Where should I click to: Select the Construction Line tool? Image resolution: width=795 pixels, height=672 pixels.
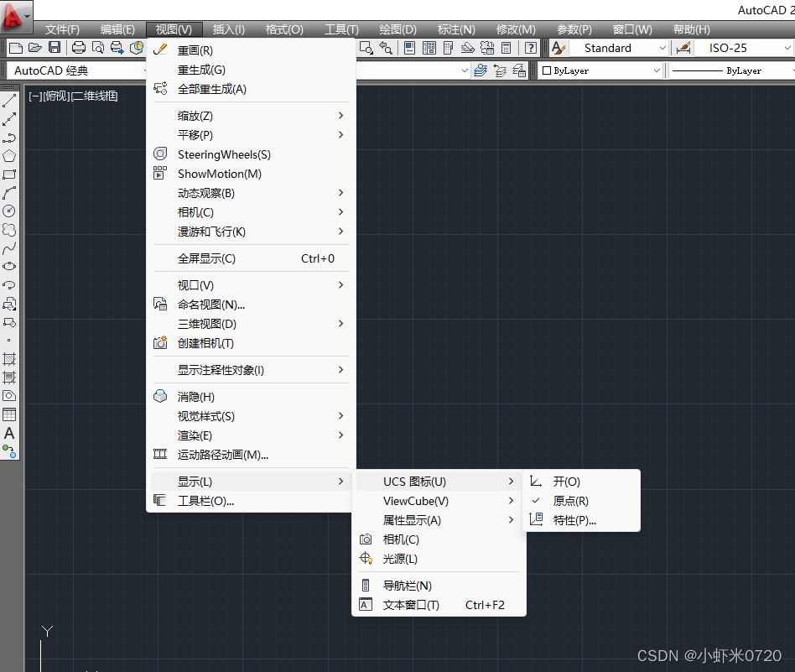tap(9, 119)
